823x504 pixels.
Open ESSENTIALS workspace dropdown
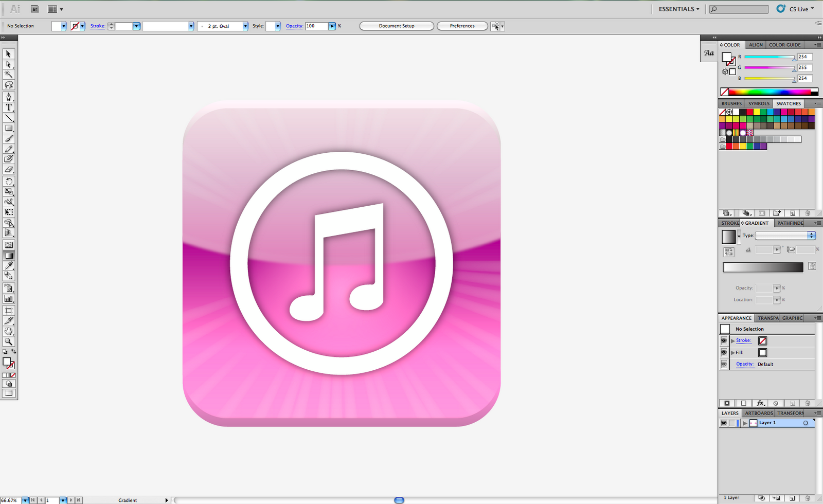(679, 9)
